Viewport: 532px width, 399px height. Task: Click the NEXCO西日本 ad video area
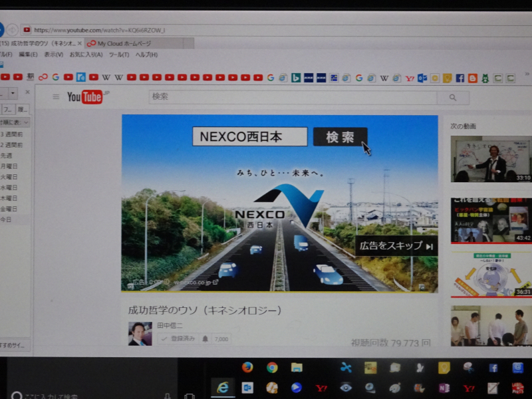[279, 203]
